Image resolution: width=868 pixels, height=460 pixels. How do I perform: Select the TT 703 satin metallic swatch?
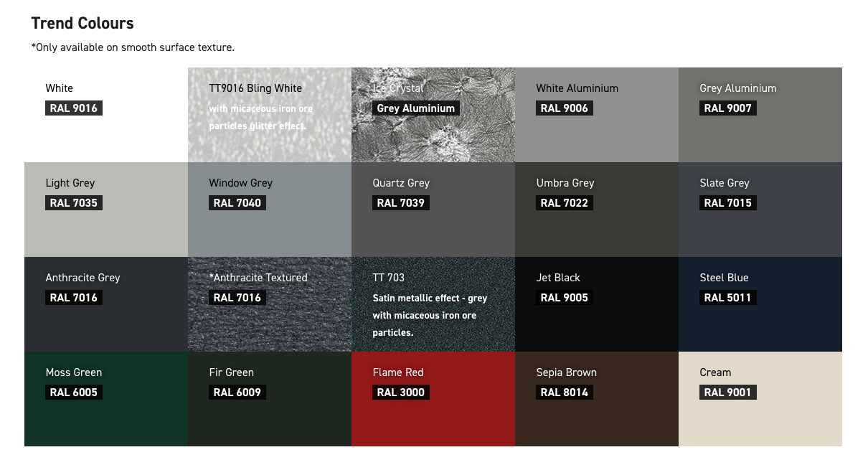point(433,304)
